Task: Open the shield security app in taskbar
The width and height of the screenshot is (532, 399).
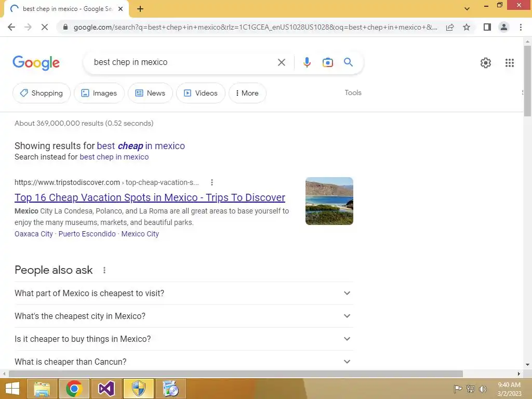Action: (138, 389)
